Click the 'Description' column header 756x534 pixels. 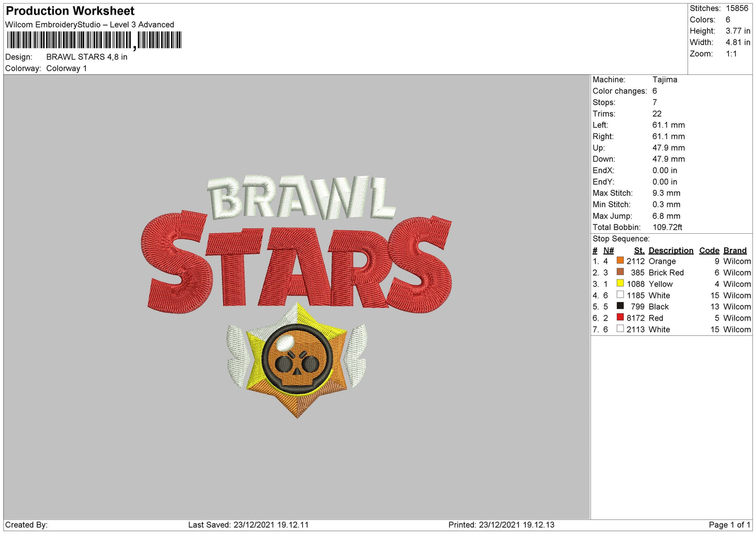[x=671, y=251]
